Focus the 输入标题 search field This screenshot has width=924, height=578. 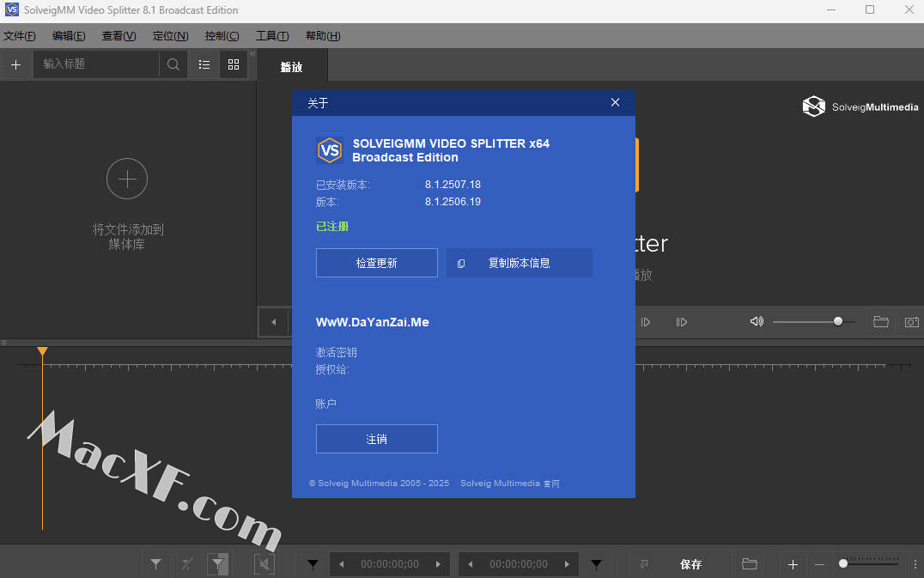pyautogui.click(x=96, y=64)
